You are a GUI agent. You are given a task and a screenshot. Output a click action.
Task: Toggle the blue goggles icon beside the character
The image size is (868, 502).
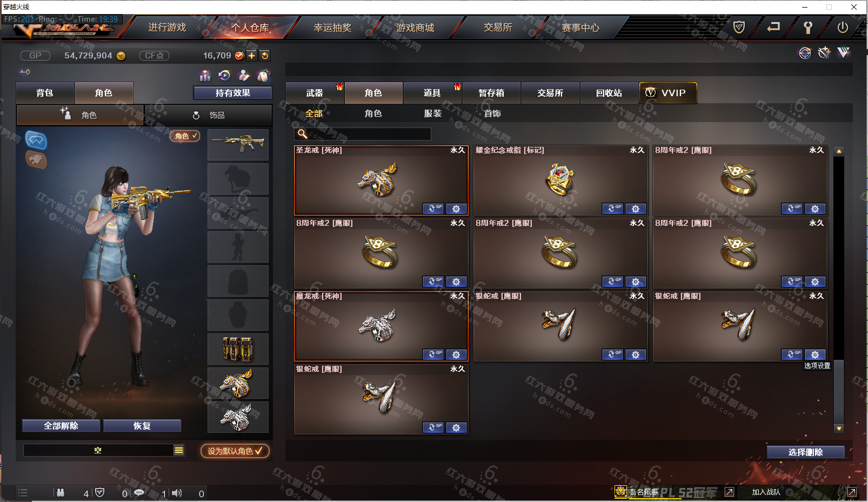[36, 140]
